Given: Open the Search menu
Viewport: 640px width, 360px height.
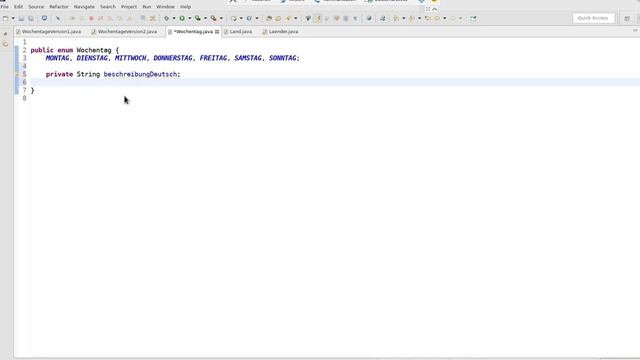Looking at the screenshot, I should tap(108, 7).
